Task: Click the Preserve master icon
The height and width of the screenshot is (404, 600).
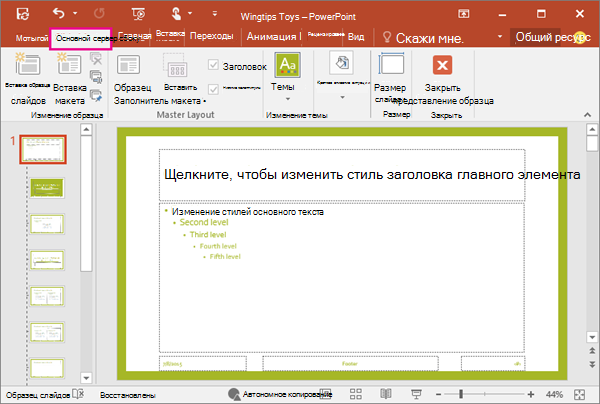Action: [x=96, y=95]
